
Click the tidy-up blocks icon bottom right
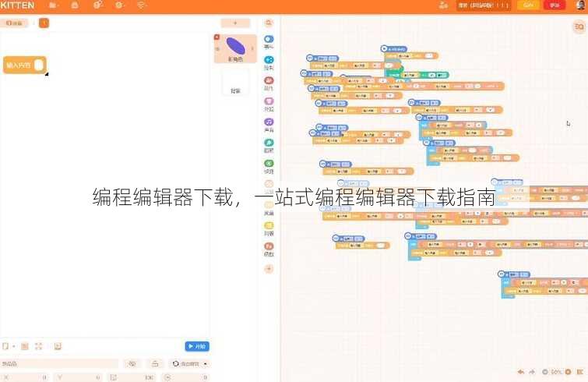click(580, 372)
